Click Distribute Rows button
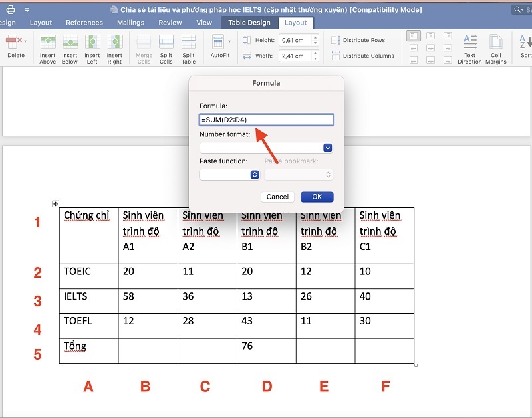 tap(363, 40)
